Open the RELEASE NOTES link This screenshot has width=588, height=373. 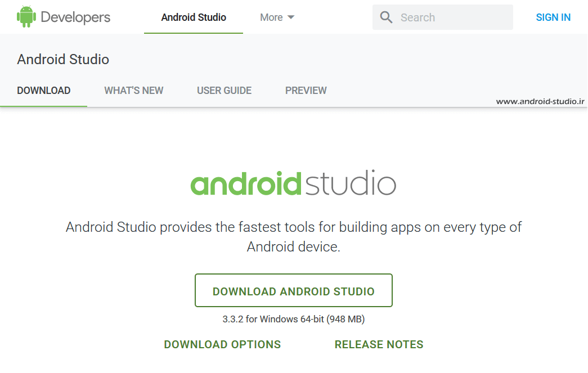[x=379, y=344]
